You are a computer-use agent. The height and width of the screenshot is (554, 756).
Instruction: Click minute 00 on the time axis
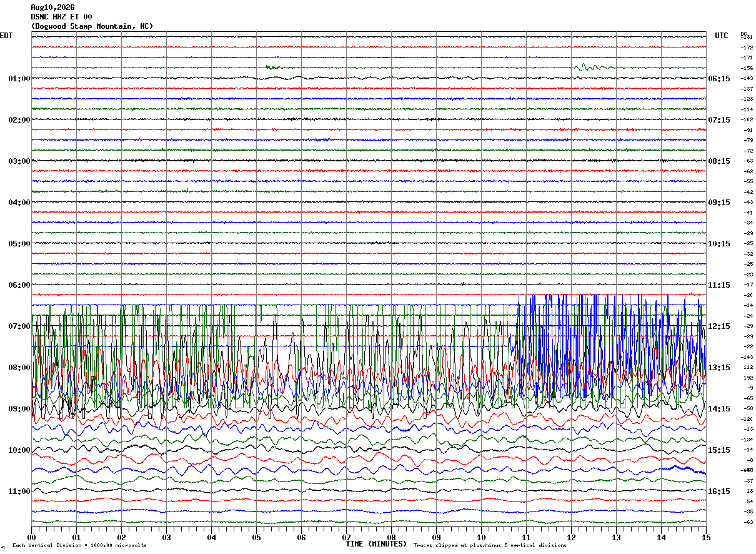click(31, 537)
